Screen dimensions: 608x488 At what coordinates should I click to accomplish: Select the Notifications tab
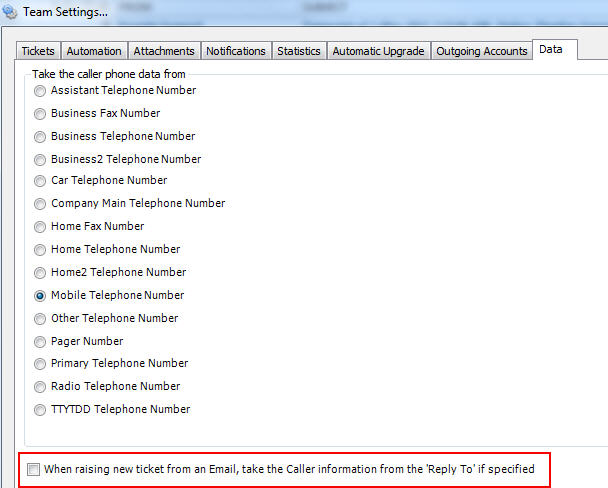236,51
